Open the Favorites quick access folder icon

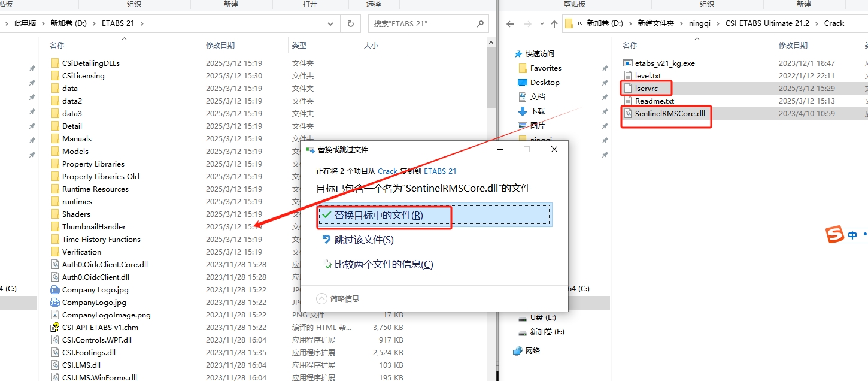point(522,68)
